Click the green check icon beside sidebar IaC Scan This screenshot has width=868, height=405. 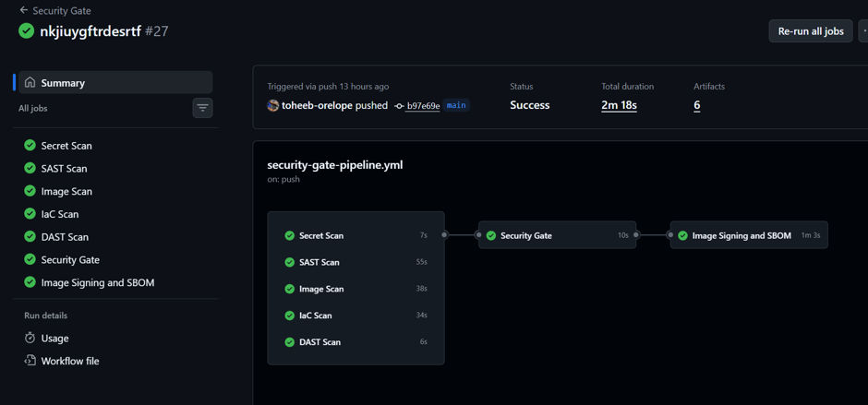pyautogui.click(x=30, y=213)
